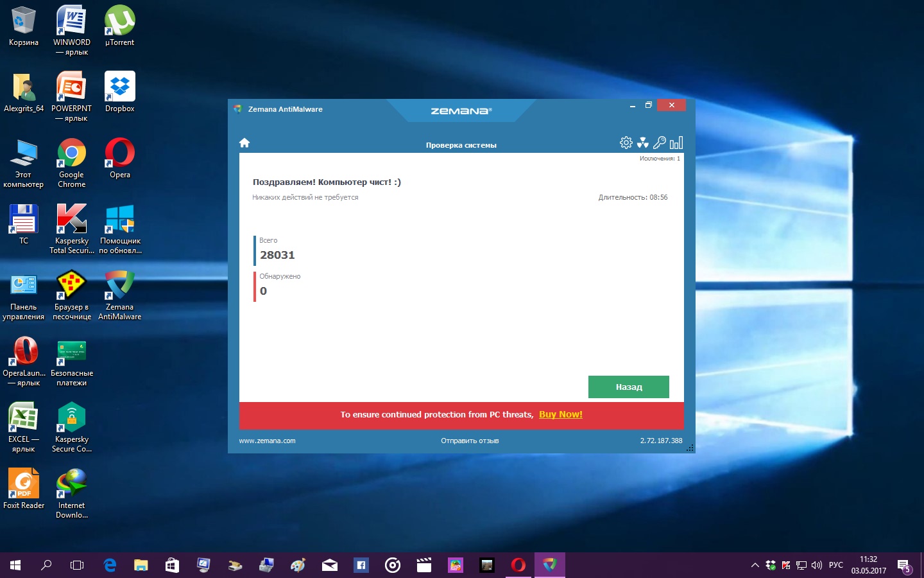The width and height of the screenshot is (924, 578).
Task: Open File Explorer from taskbar
Action: point(141,565)
